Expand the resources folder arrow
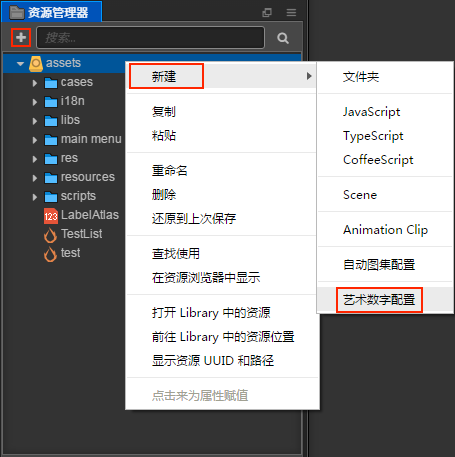Viewport: 455px width, 457px height. (x=35, y=178)
